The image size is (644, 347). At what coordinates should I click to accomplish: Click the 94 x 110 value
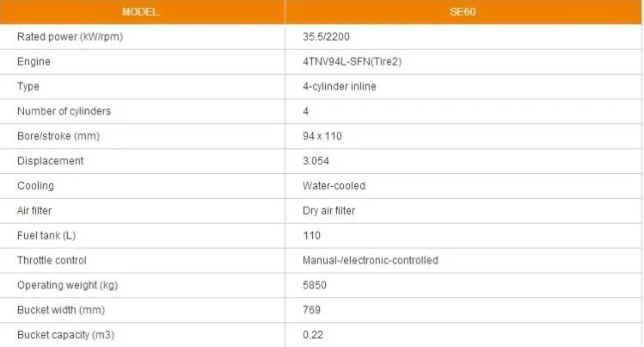[323, 136]
